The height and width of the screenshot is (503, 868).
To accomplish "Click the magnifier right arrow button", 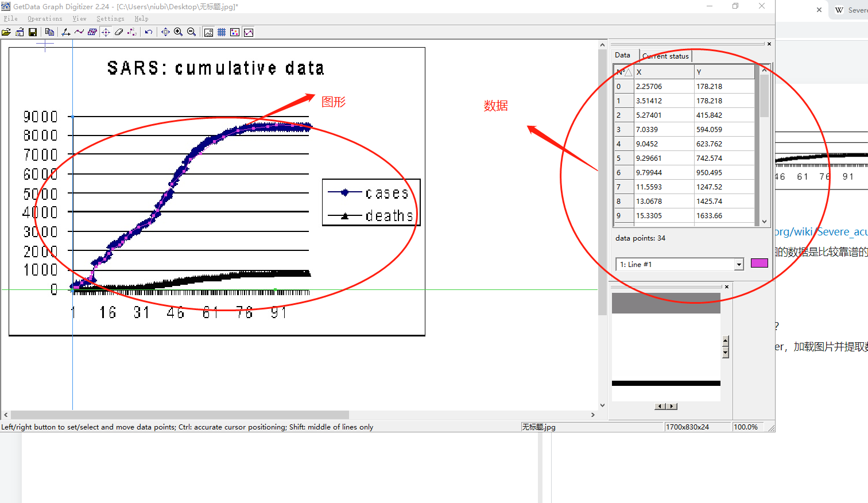I will tap(672, 406).
